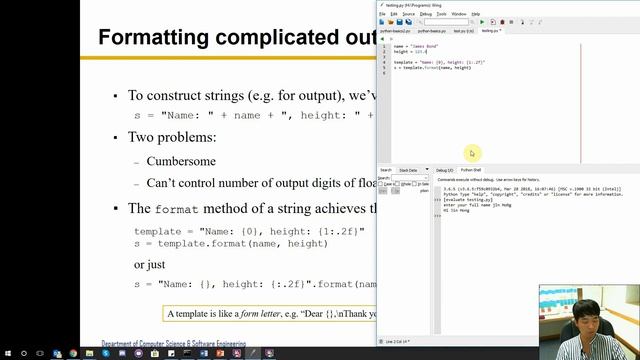Open the tools panel tab dropdown arrow
Screen dimensions: 640x360
(x=427, y=170)
